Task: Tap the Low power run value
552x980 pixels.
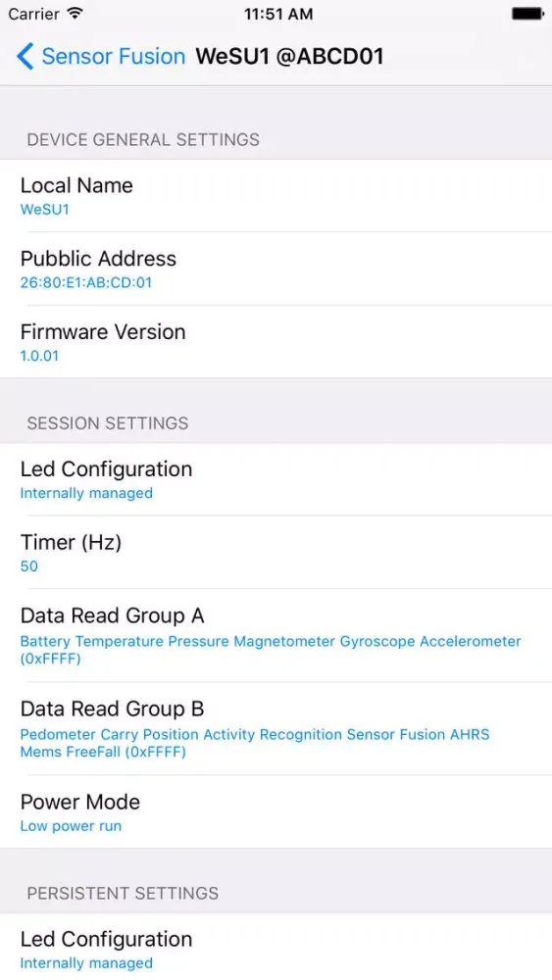Action: coord(71,825)
